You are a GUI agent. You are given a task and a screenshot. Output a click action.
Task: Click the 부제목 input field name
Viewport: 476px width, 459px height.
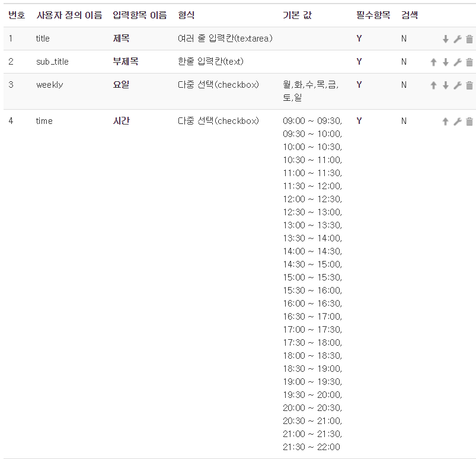click(x=125, y=62)
